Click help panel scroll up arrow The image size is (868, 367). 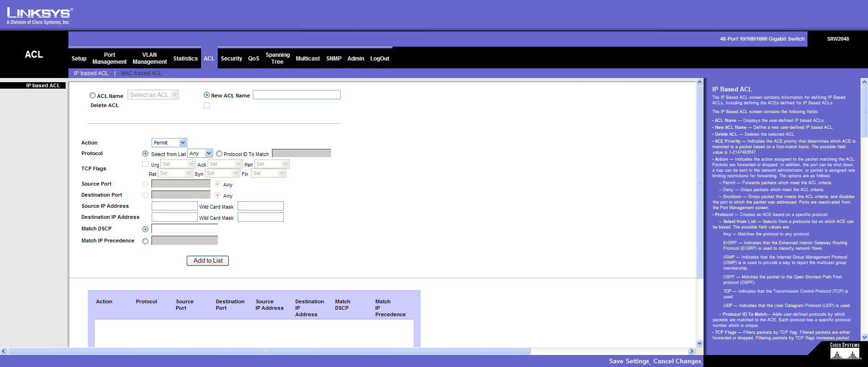(x=864, y=82)
